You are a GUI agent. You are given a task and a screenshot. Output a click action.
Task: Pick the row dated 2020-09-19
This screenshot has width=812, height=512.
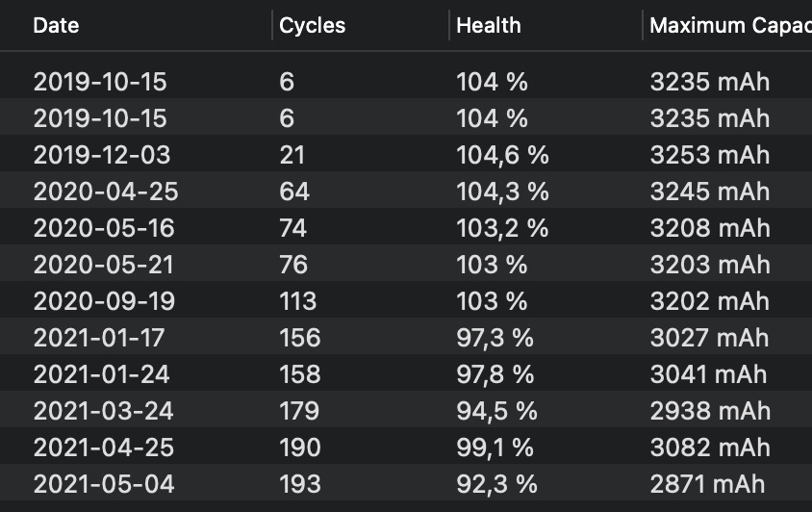click(x=104, y=301)
